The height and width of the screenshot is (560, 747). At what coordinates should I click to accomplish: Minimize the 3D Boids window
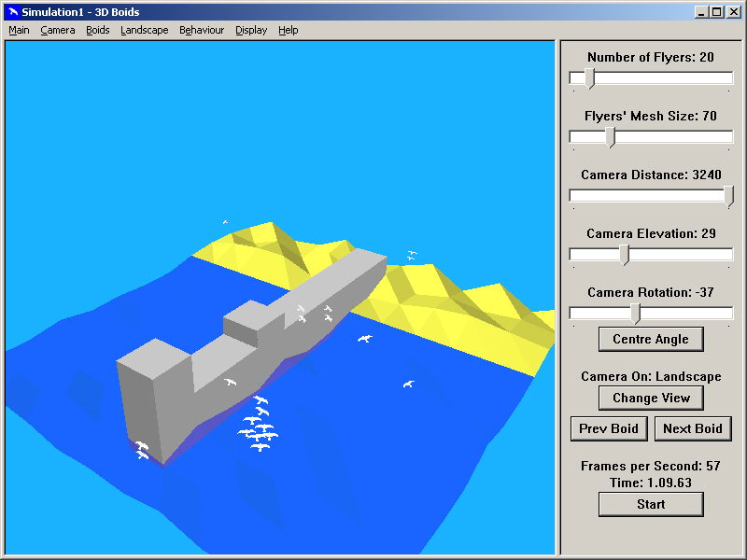[701, 12]
